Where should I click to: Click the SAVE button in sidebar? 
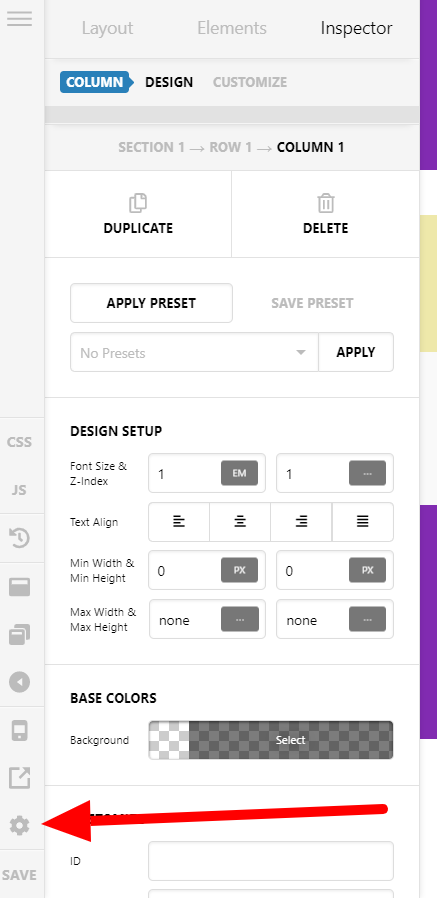click(x=19, y=875)
